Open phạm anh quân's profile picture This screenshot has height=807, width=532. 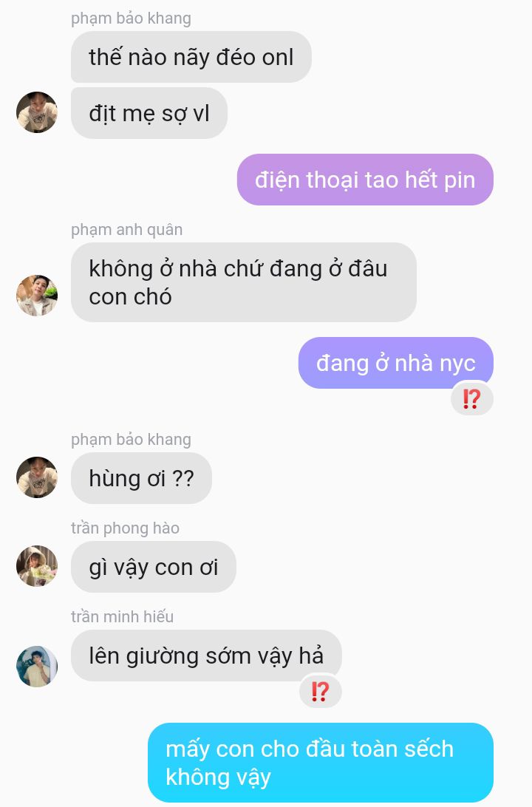(x=37, y=296)
